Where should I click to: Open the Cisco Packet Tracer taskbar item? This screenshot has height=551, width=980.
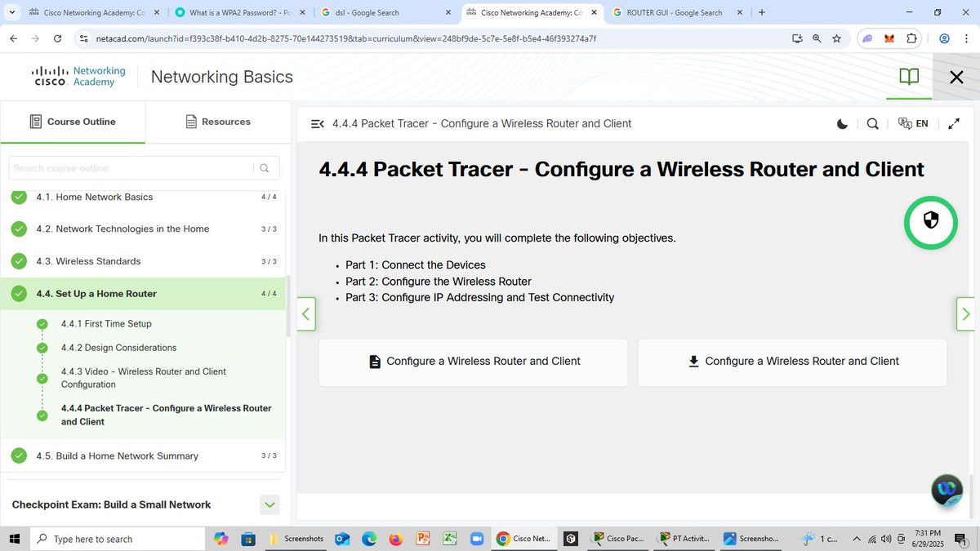point(618,539)
